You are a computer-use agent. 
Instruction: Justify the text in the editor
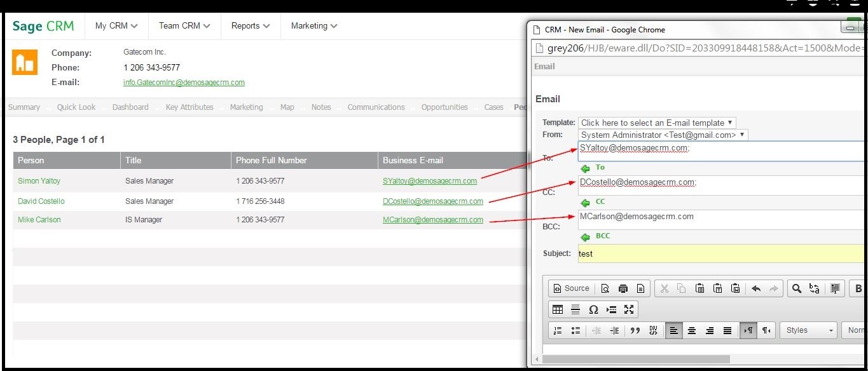[x=727, y=330]
